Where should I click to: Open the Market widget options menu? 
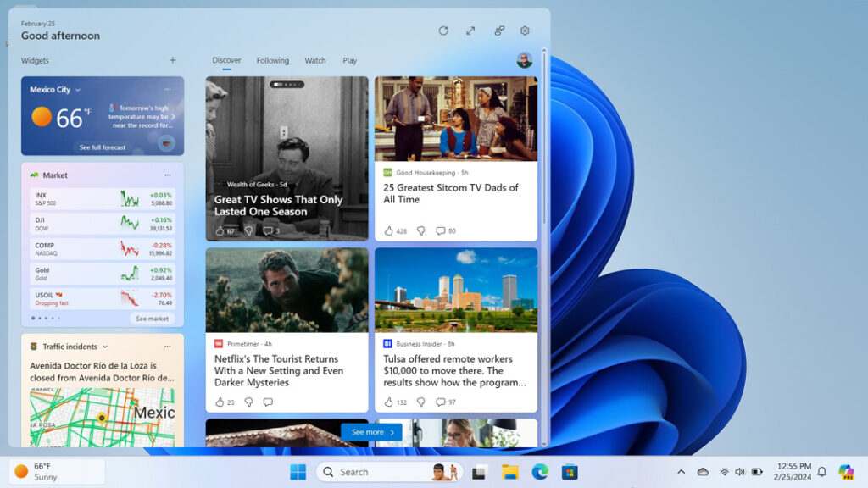(x=167, y=175)
